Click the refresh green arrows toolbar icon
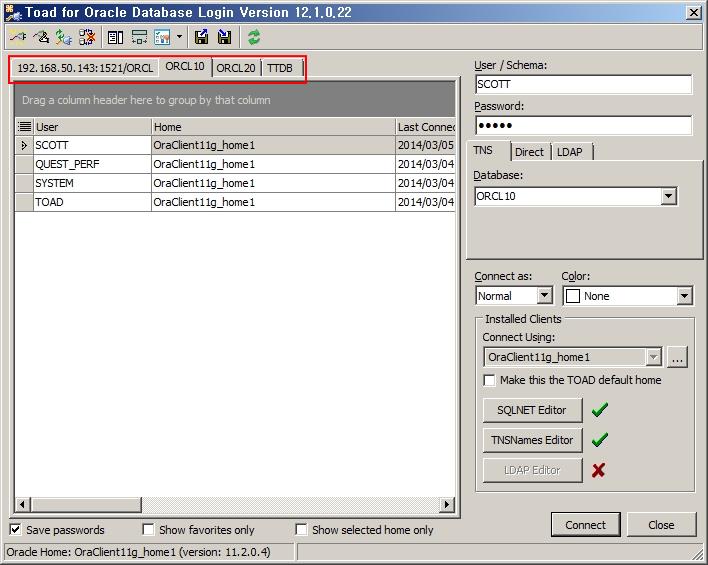Screen dimensions: 708x565 254,37
